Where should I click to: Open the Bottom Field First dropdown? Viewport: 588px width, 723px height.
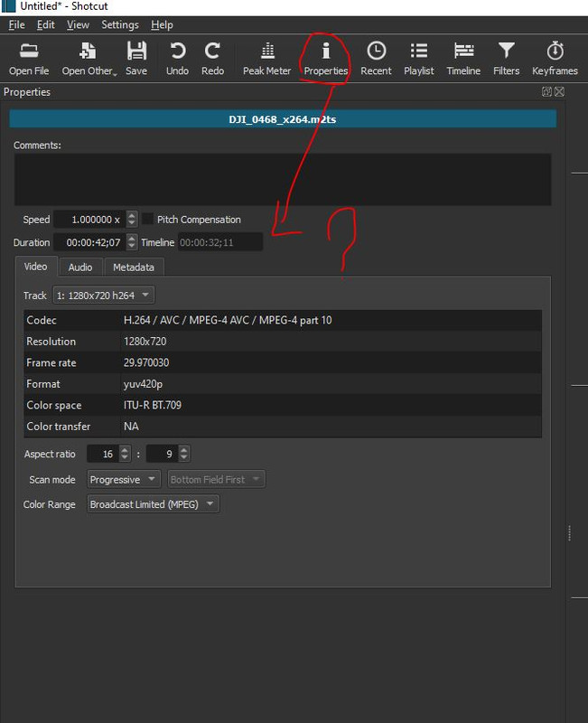(x=217, y=480)
